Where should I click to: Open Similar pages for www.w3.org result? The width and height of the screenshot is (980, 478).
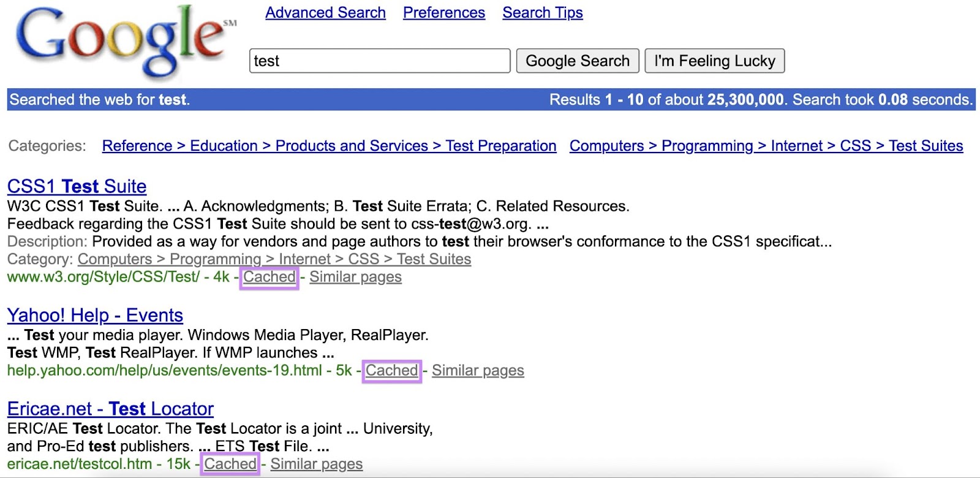pyautogui.click(x=355, y=277)
